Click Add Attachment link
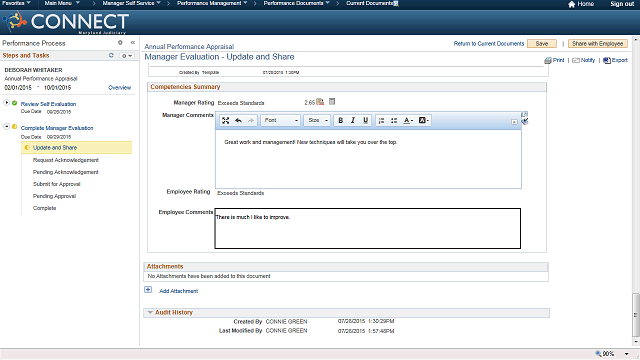The height and width of the screenshot is (360, 640). (178, 291)
